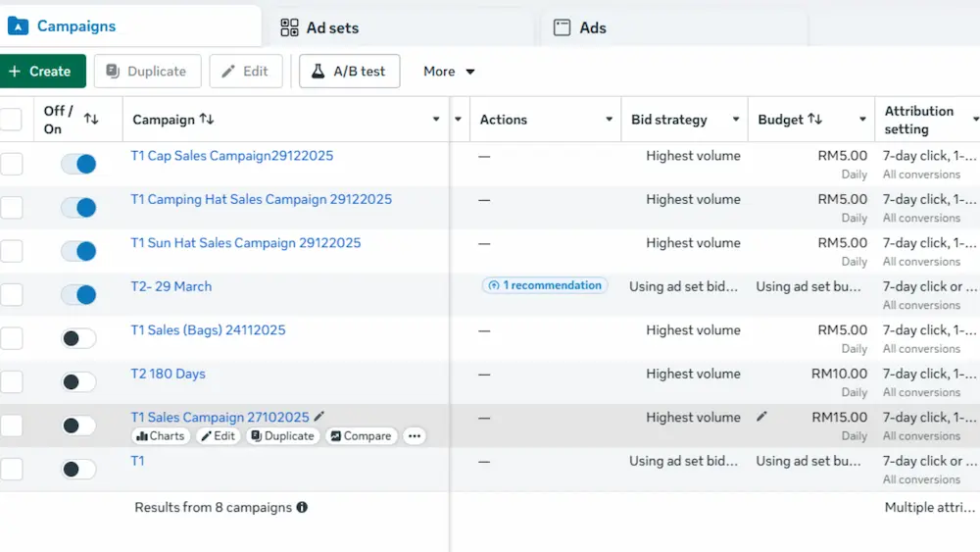Open T1 Sales Campaign 27102025 link
This screenshot has height=552, width=980.
220,417
